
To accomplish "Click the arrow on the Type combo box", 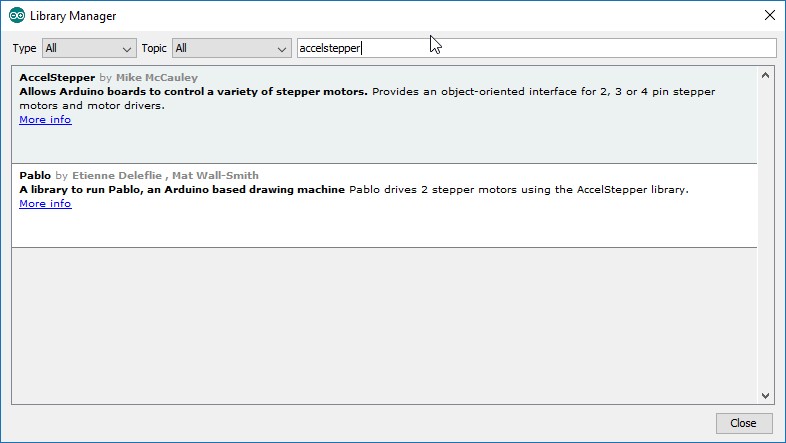I will point(128,48).
